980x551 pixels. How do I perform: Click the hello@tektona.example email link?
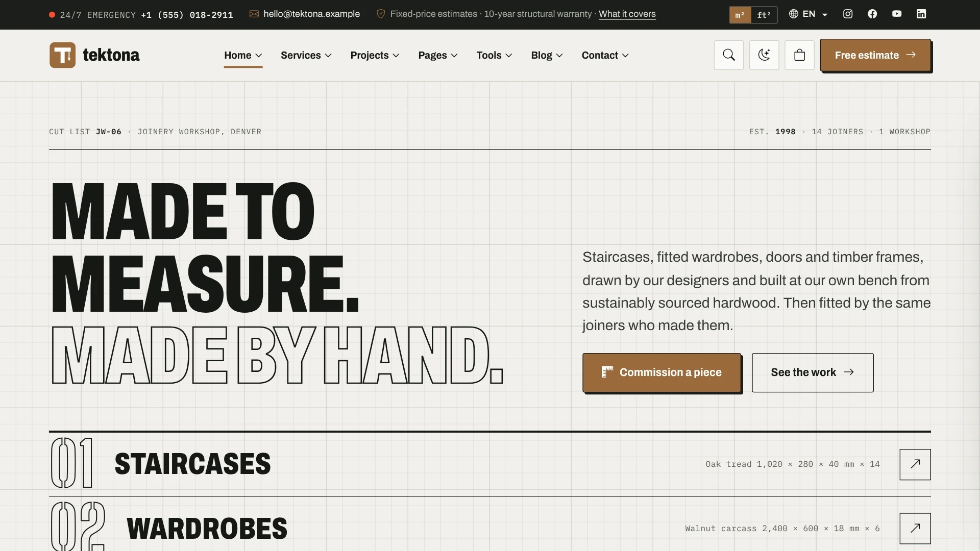(x=311, y=14)
